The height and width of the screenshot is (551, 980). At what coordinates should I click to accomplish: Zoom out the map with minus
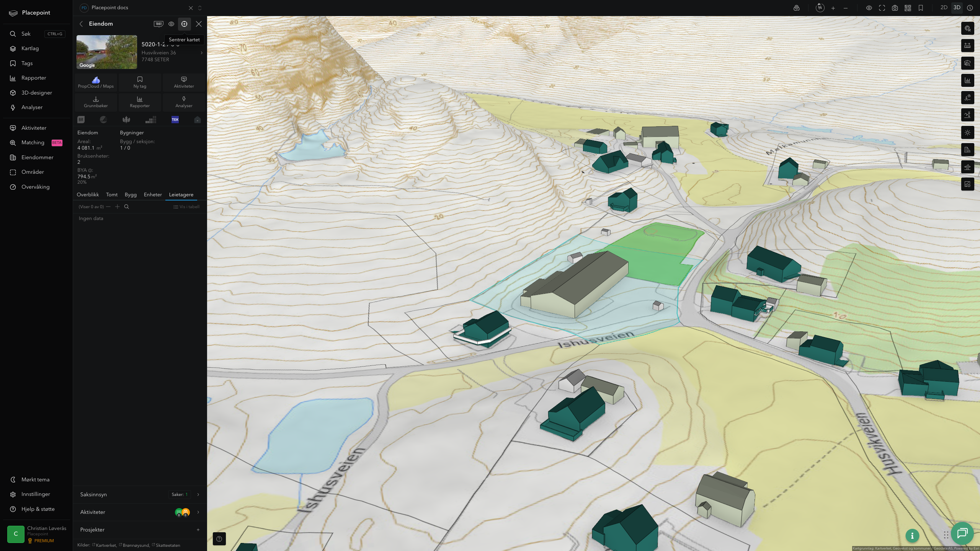point(846,8)
